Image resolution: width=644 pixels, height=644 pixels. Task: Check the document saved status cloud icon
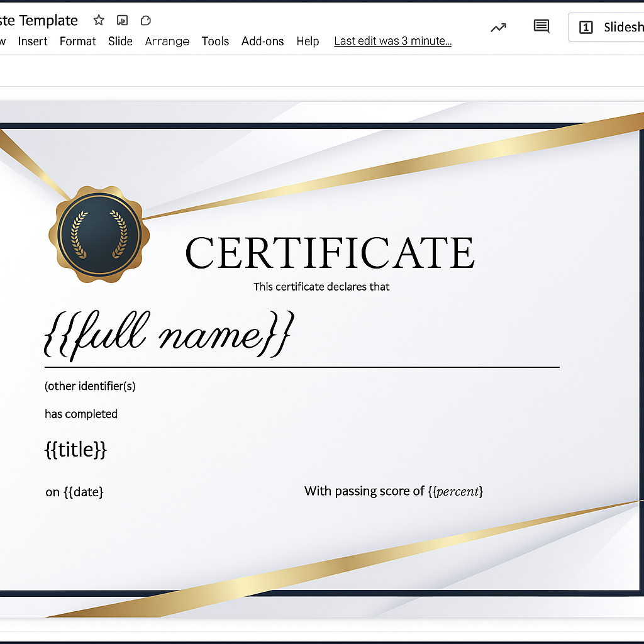[145, 20]
